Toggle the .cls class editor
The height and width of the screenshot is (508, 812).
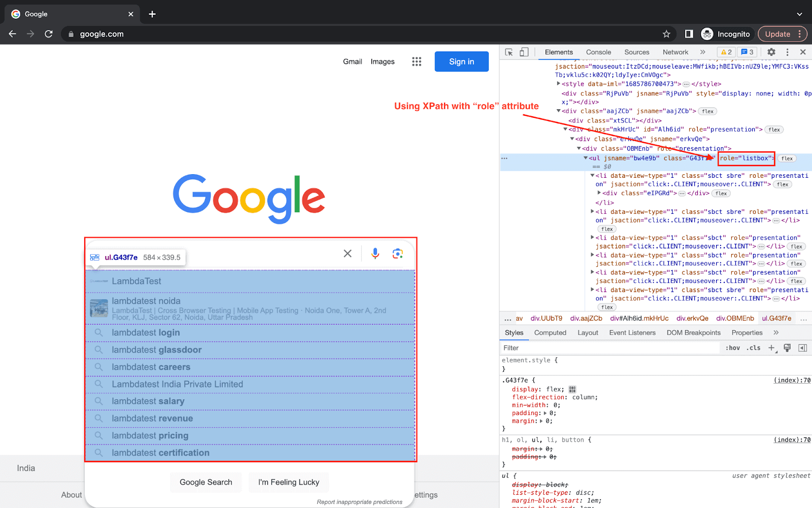(x=753, y=348)
